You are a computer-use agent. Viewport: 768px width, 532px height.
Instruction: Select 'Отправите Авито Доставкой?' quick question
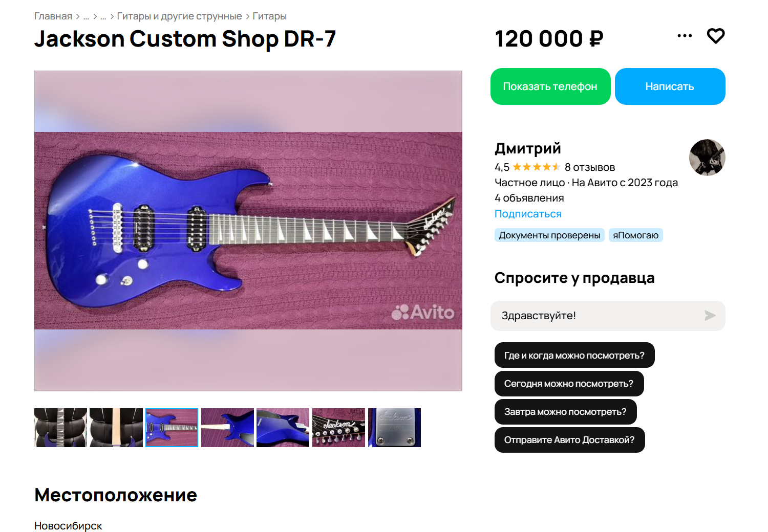pyautogui.click(x=569, y=440)
